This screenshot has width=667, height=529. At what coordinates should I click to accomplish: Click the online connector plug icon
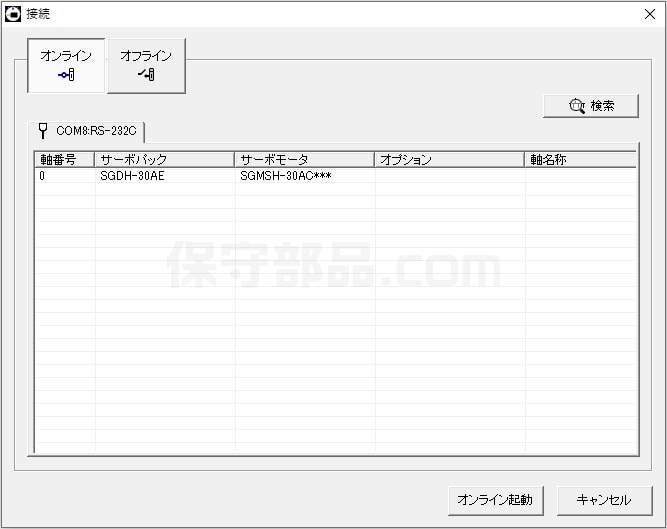tap(66, 75)
